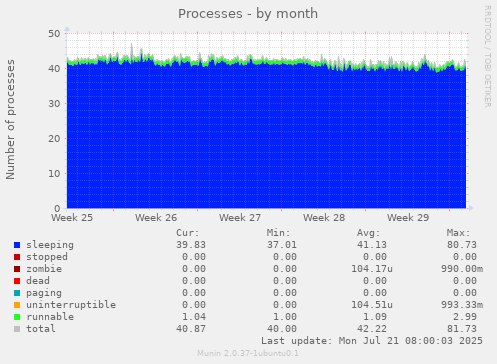Click runnable current value 1.04
Screen dimensions: 497x364
pos(194,317)
